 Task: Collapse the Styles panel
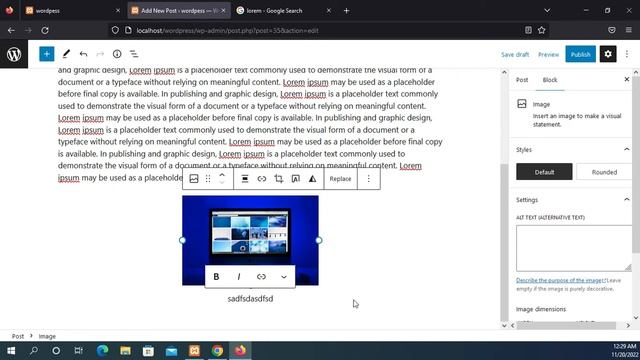point(627,149)
